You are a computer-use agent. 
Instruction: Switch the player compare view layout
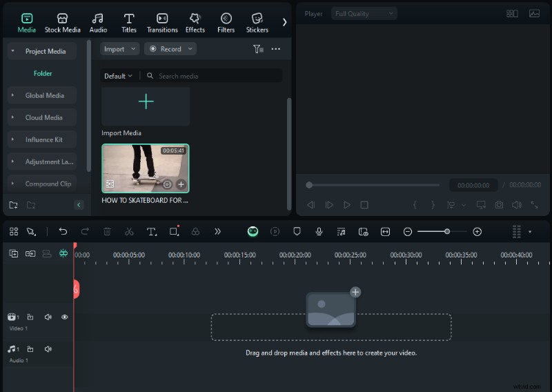512,14
